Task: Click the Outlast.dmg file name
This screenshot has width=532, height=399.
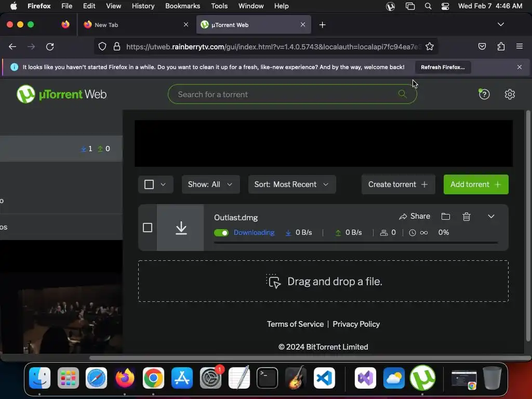Action: 236,218
